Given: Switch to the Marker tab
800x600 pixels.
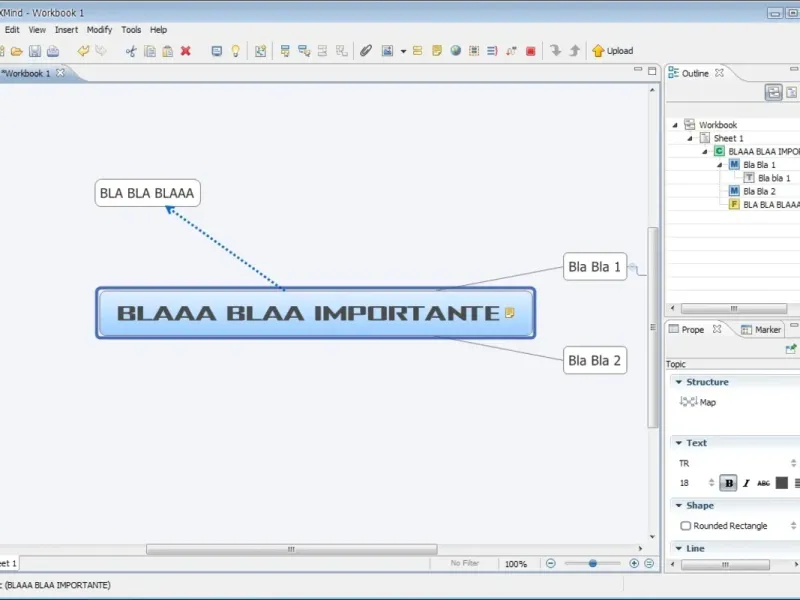Looking at the screenshot, I should (761, 330).
